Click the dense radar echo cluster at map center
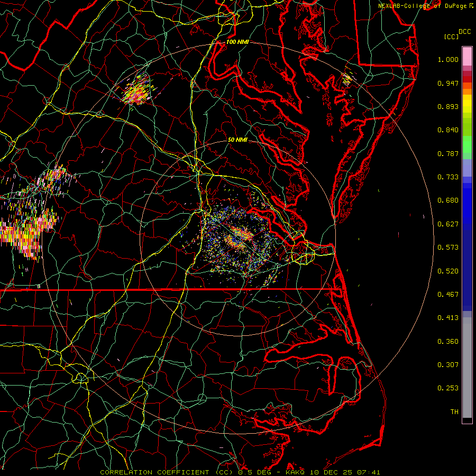The height and width of the screenshot is (476, 476). 239,240
